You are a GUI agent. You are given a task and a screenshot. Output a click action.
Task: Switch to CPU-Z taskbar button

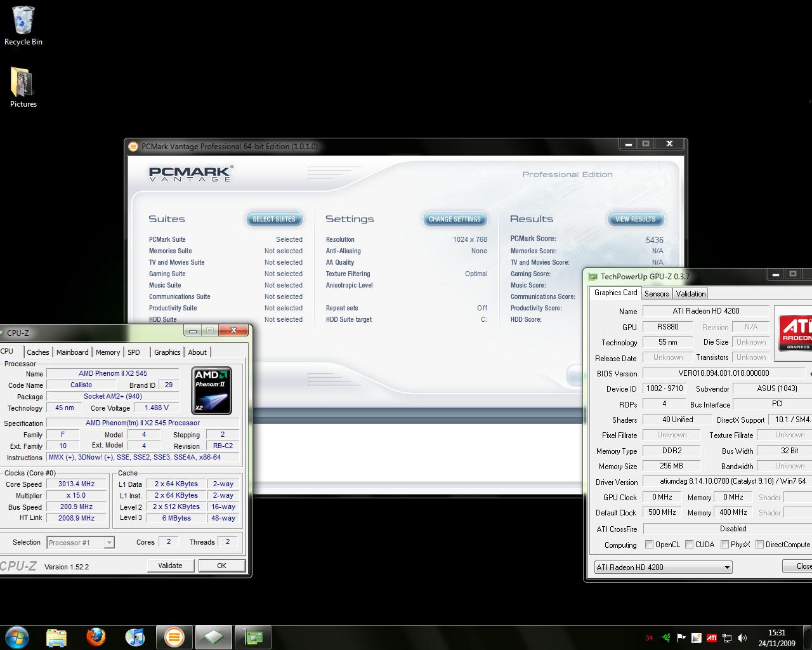point(213,637)
